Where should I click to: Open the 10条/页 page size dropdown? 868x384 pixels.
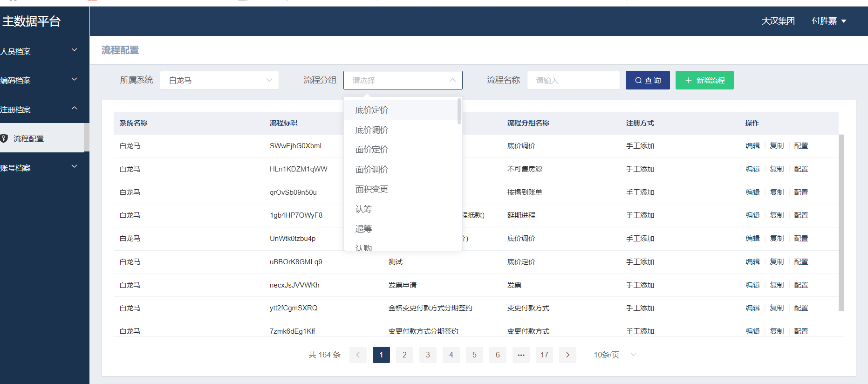615,355
